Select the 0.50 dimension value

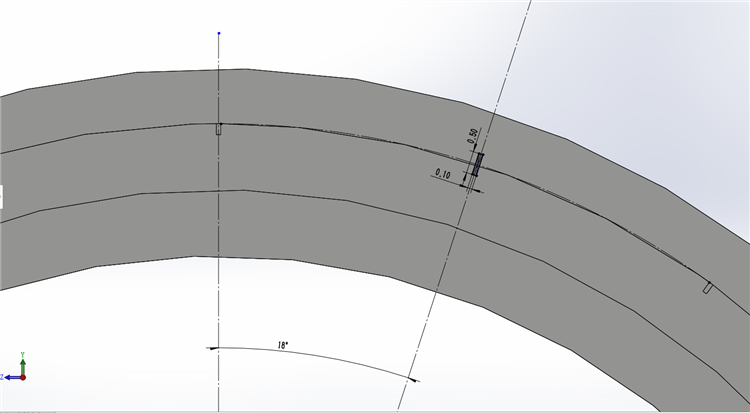pyautogui.click(x=473, y=135)
